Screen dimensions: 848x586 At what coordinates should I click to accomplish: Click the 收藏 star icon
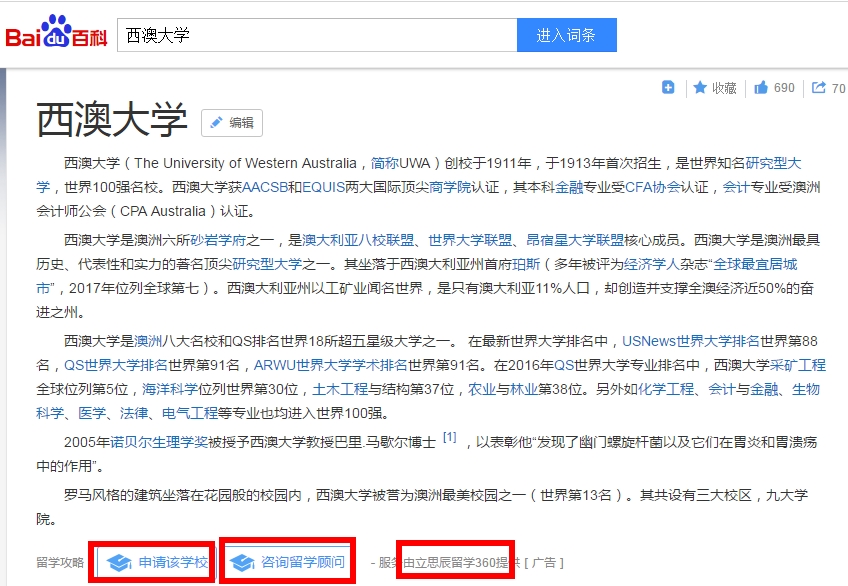[x=700, y=88]
